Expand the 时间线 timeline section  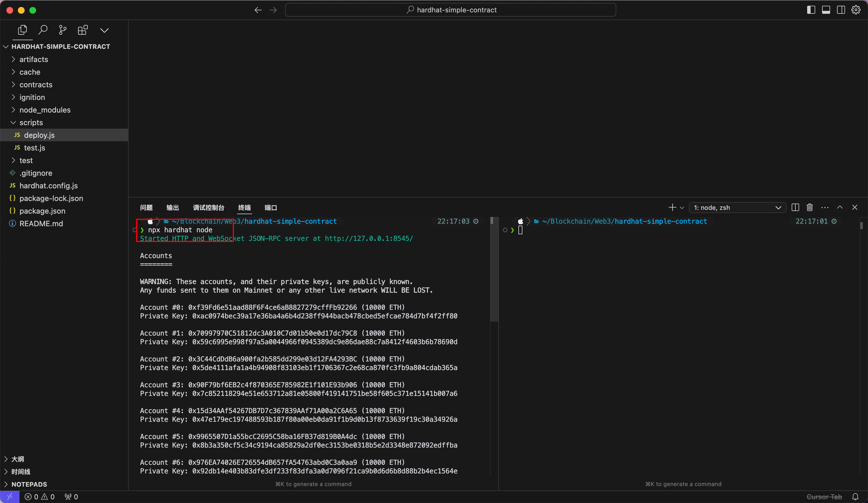[64, 472]
